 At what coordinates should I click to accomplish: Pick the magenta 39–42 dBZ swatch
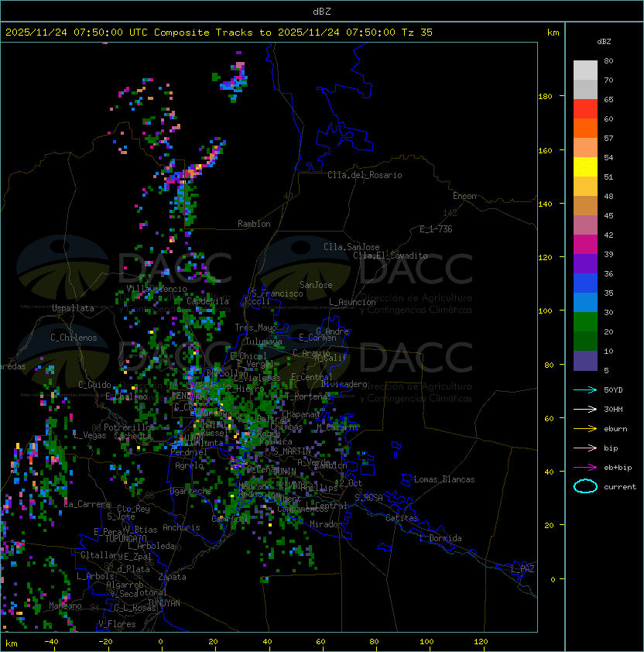[x=585, y=245]
